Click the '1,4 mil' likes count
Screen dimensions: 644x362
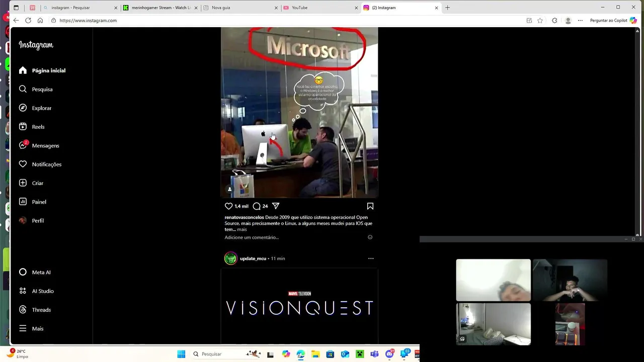click(242, 206)
